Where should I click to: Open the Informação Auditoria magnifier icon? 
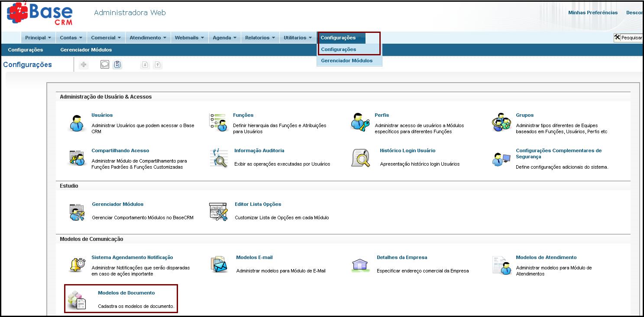(218, 157)
